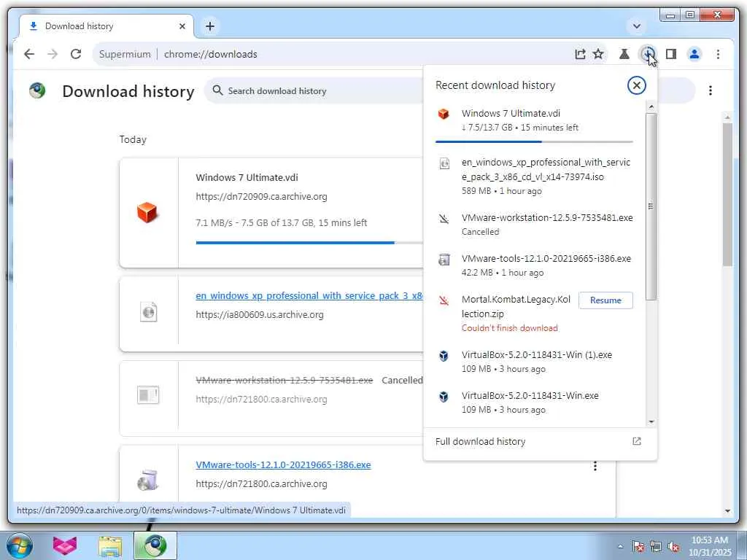Open the en_windows_xp_professional file link
The width and height of the screenshot is (747, 560).
pyautogui.click(x=309, y=296)
